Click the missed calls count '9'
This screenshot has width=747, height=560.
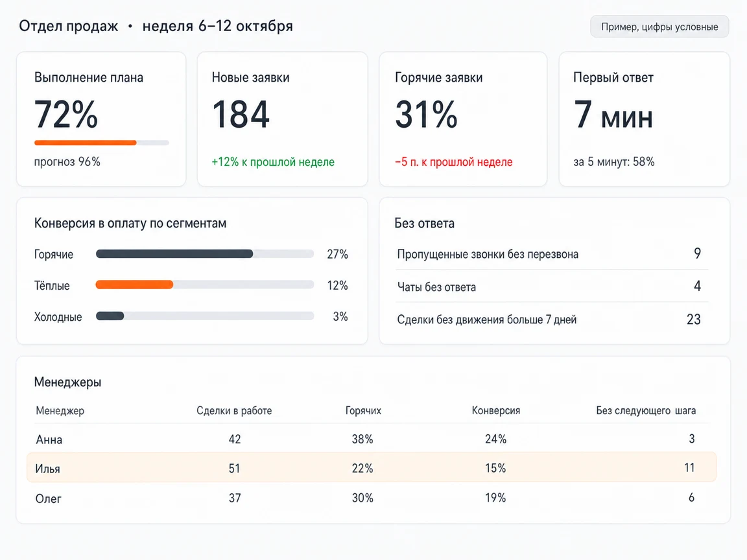point(698,253)
